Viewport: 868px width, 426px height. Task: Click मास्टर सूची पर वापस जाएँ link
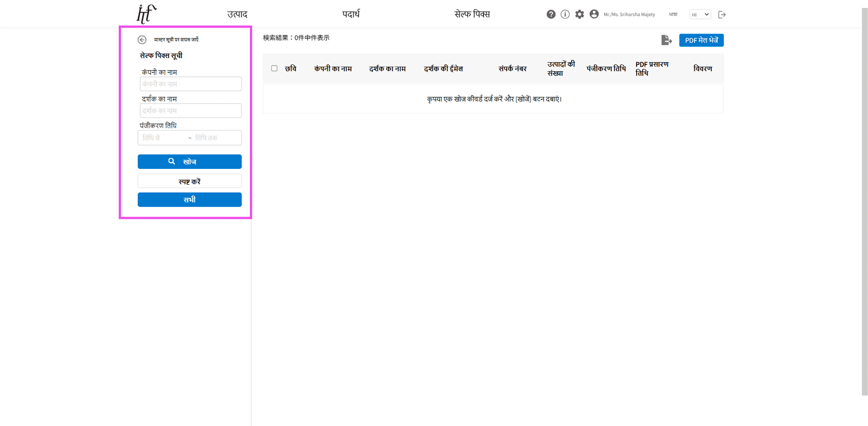[176, 40]
